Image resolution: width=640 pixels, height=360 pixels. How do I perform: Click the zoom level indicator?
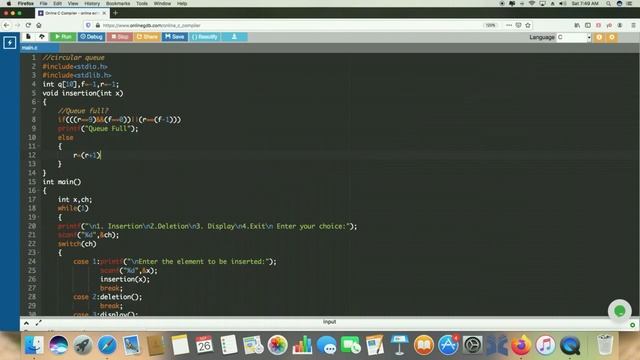point(491,25)
